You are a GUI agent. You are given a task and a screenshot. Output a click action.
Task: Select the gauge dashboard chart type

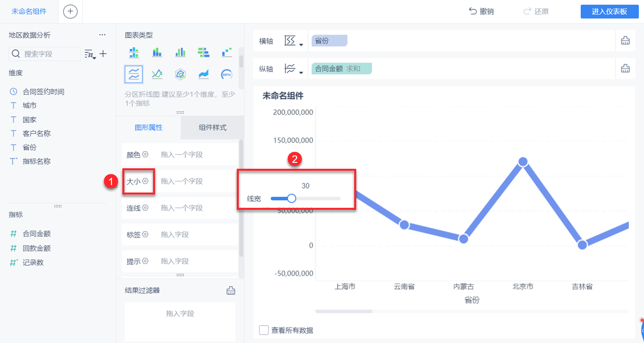(x=226, y=74)
